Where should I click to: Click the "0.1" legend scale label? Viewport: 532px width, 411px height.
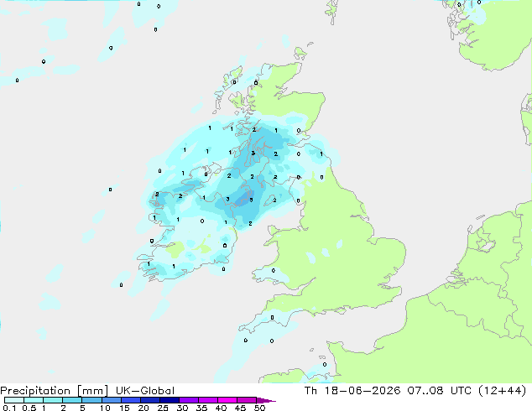click(9, 408)
